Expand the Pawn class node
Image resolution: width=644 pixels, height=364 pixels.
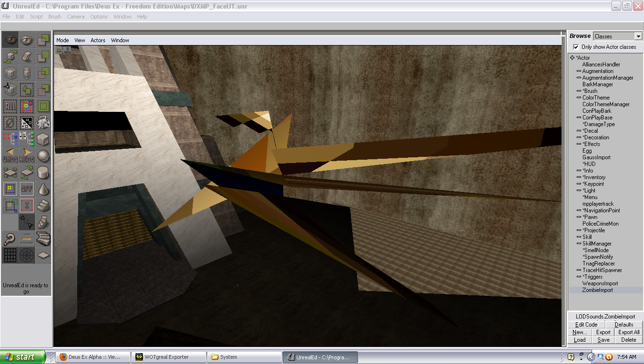pos(579,217)
